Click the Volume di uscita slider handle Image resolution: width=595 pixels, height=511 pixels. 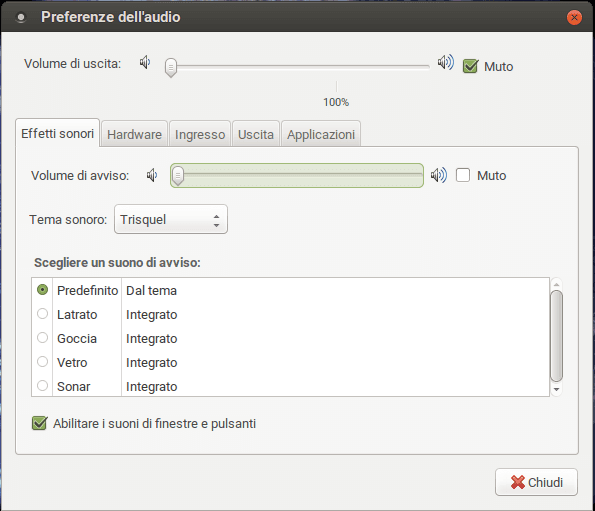tap(171, 68)
